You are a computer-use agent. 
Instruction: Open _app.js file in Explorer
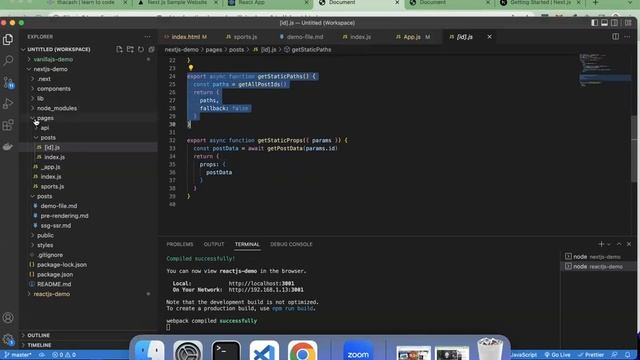pos(89,167)
